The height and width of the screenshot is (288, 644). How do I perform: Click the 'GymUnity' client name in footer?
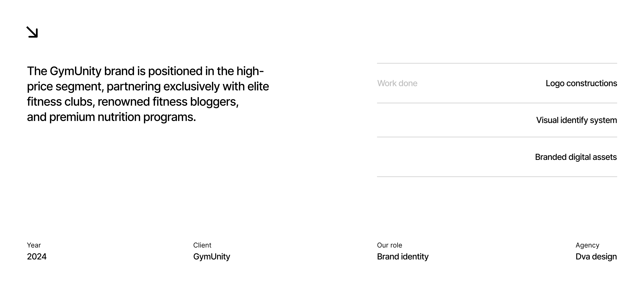tap(212, 257)
